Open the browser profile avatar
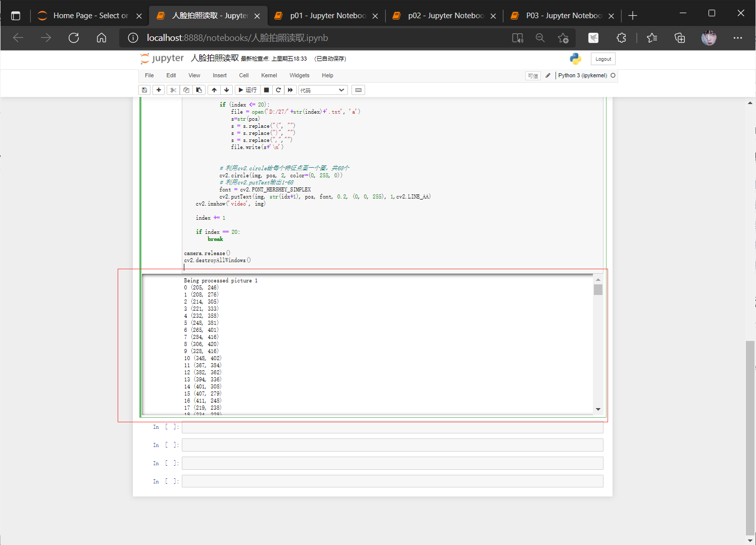Image resolution: width=756 pixels, height=545 pixels. 709,38
